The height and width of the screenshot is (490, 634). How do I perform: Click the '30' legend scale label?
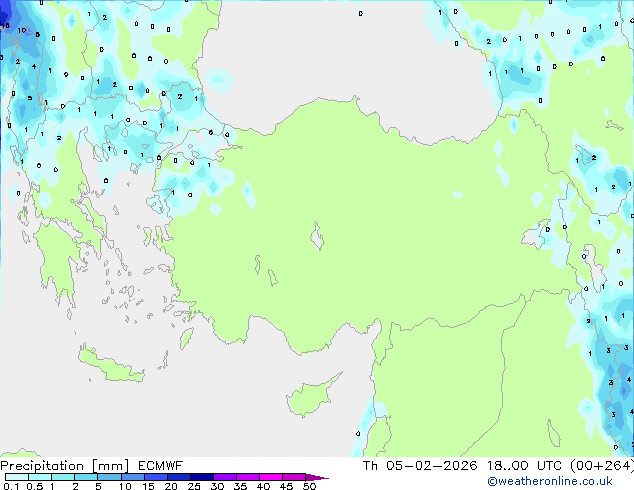pyautogui.click(x=217, y=486)
